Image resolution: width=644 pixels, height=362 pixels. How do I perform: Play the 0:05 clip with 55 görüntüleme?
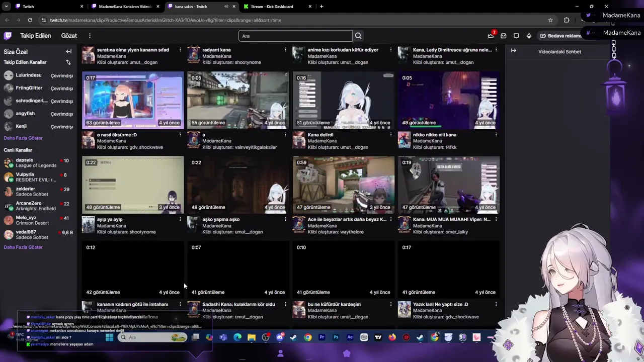tap(238, 100)
